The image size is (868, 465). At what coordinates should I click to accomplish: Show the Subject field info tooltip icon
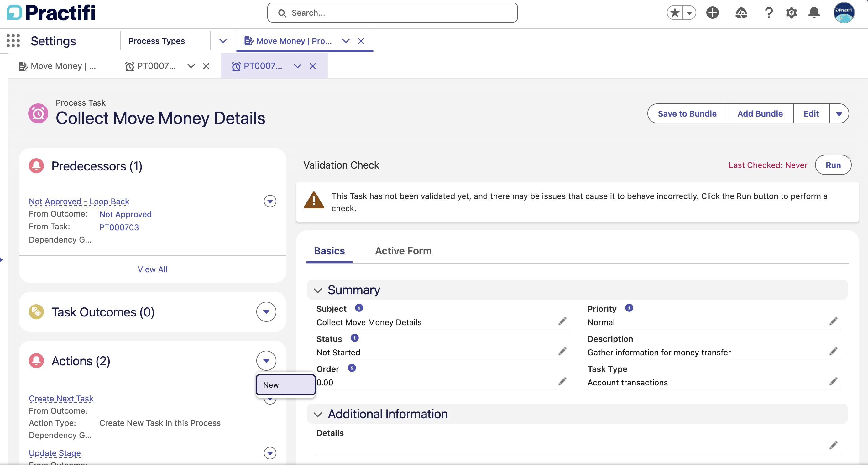[x=359, y=308]
